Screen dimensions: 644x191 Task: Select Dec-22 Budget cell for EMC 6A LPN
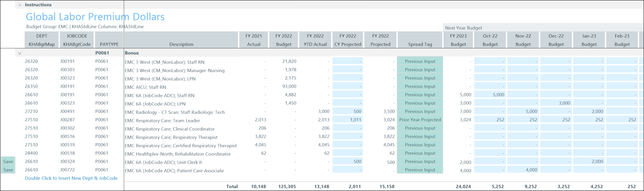pyautogui.click(x=556, y=103)
